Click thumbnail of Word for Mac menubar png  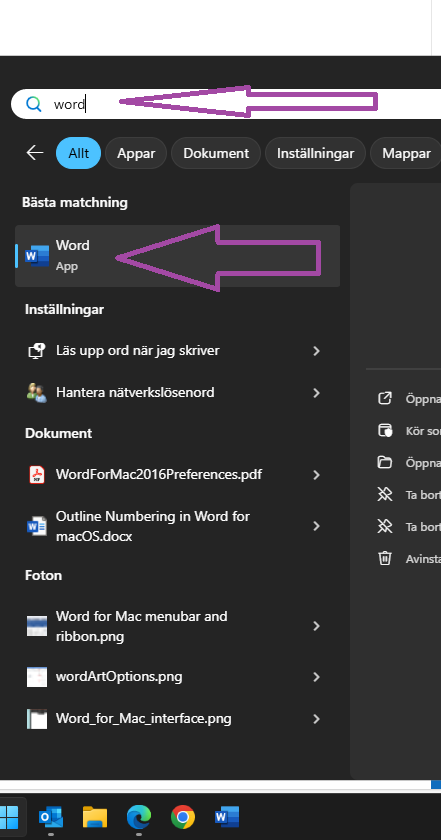coord(37,626)
